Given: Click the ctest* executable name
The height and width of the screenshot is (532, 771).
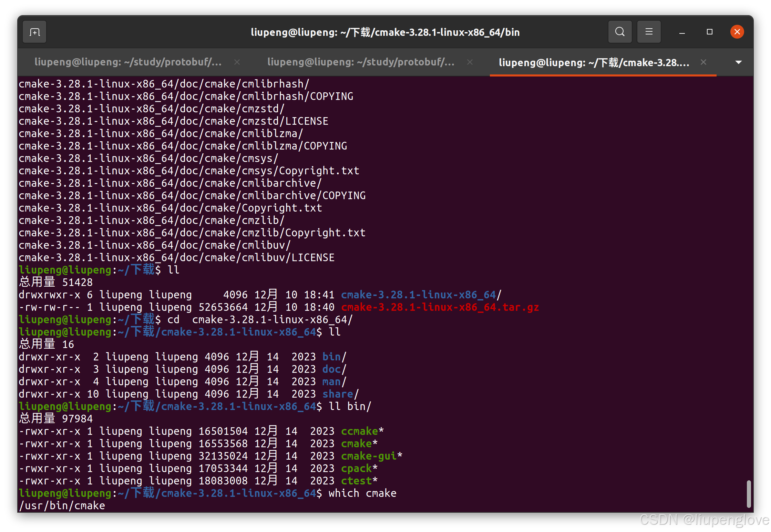Looking at the screenshot, I should click(359, 481).
